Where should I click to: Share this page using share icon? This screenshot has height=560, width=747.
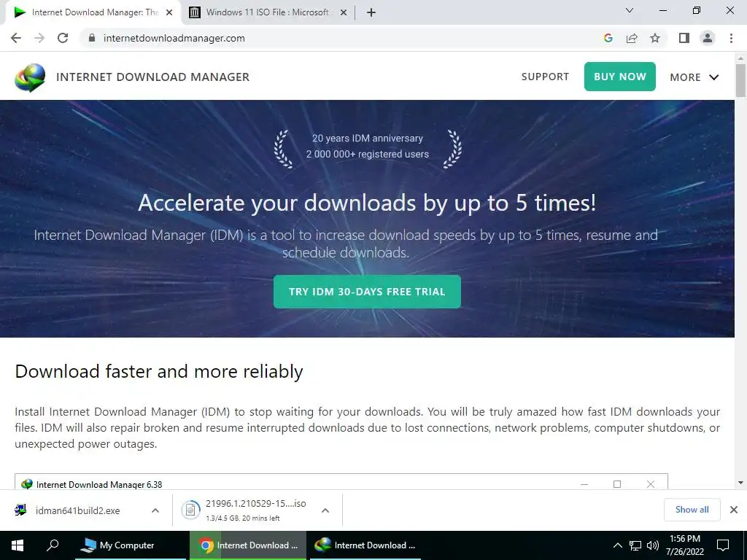(632, 38)
